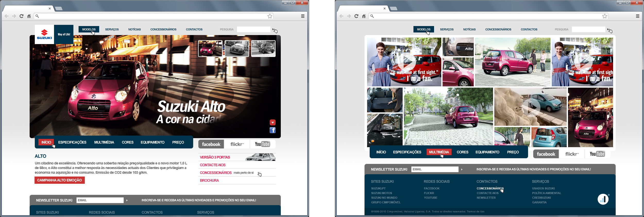Open the browser menu in the Suzuki logo window

pos(303,16)
